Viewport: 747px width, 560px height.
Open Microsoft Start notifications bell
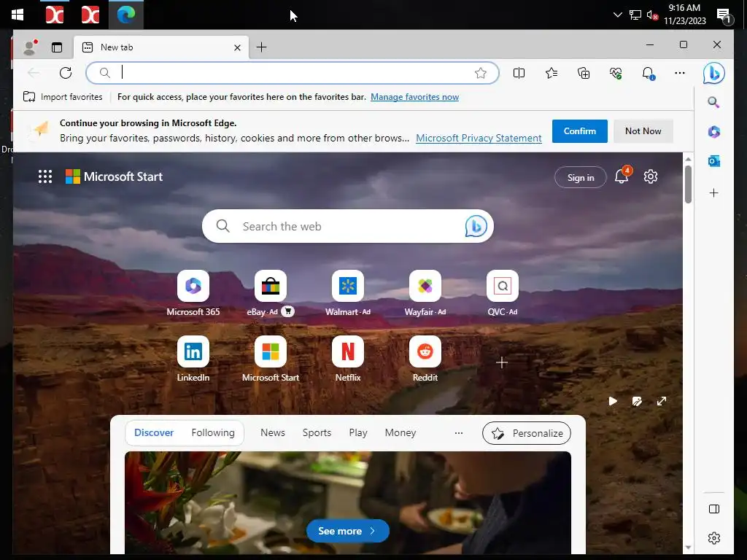(622, 176)
